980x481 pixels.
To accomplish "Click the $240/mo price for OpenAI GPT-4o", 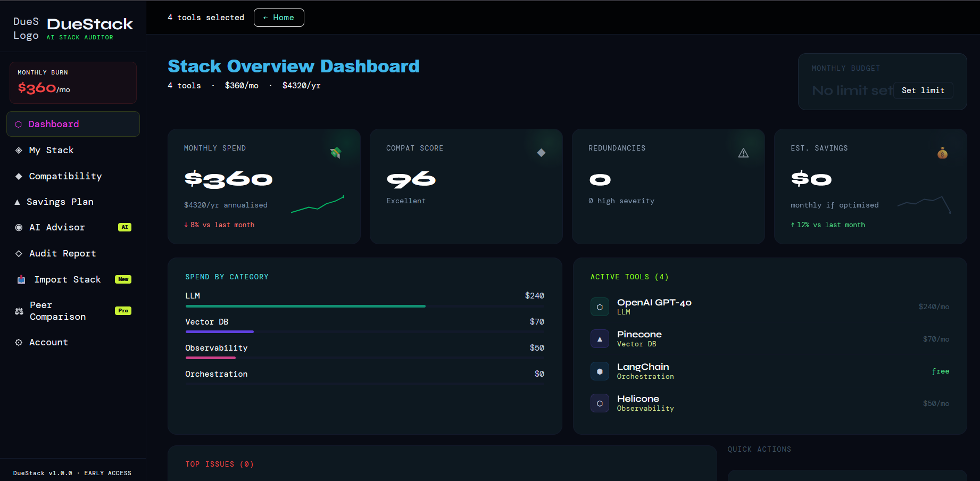I will [934, 307].
